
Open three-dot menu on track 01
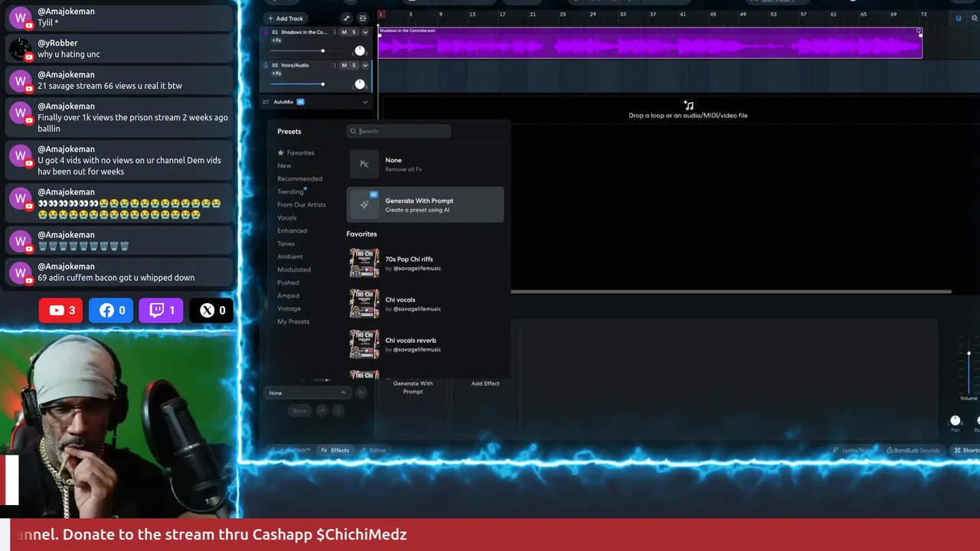coord(335,32)
